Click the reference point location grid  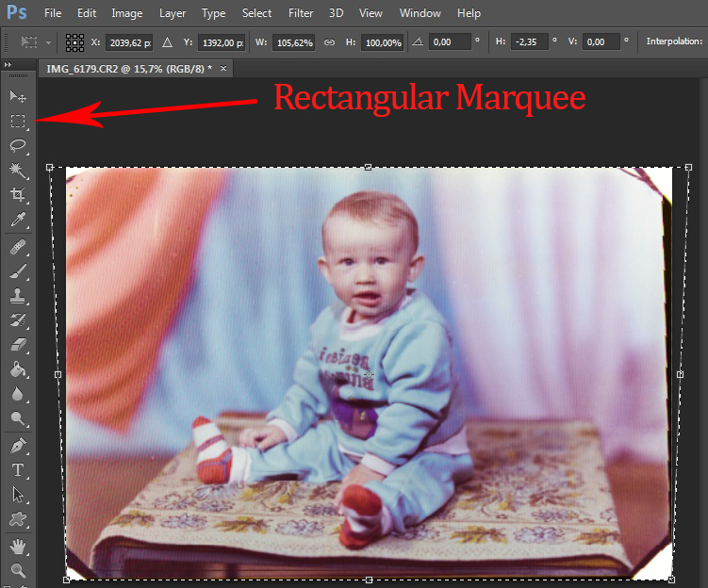click(x=74, y=42)
